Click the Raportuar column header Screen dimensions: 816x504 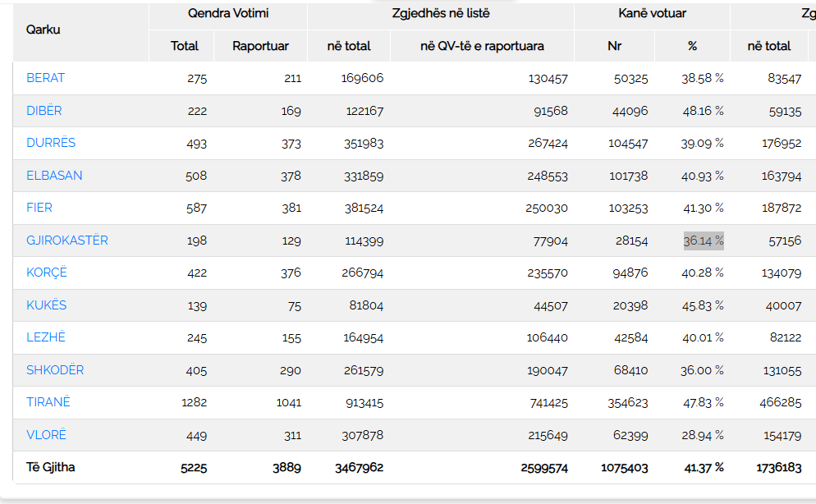[x=260, y=46]
